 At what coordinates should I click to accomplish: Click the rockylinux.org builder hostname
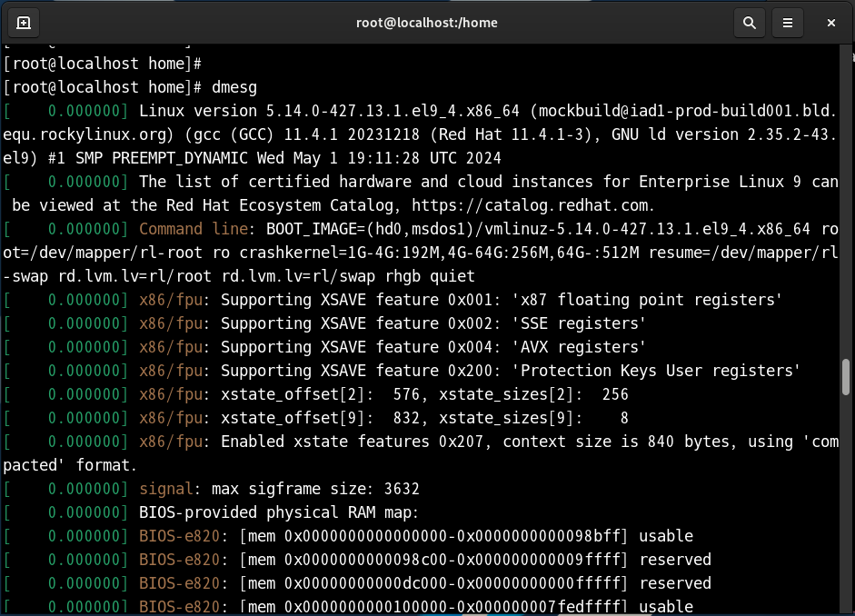pos(421,123)
